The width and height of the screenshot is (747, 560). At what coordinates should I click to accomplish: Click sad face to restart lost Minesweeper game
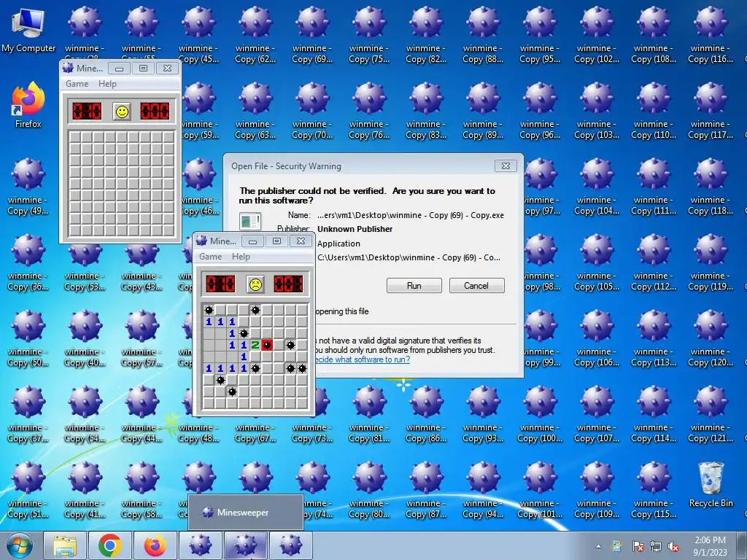[256, 285]
